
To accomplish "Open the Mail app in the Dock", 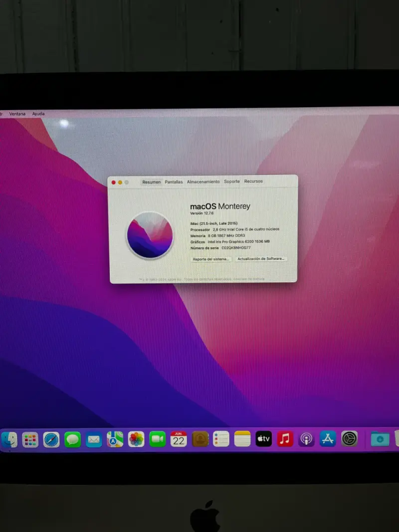I will pyautogui.click(x=94, y=440).
